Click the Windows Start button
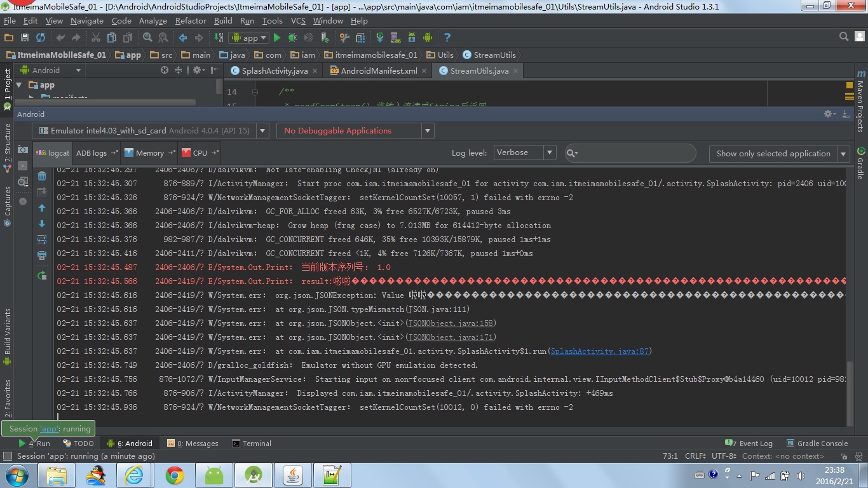The width and height of the screenshot is (868, 488). 17,475
